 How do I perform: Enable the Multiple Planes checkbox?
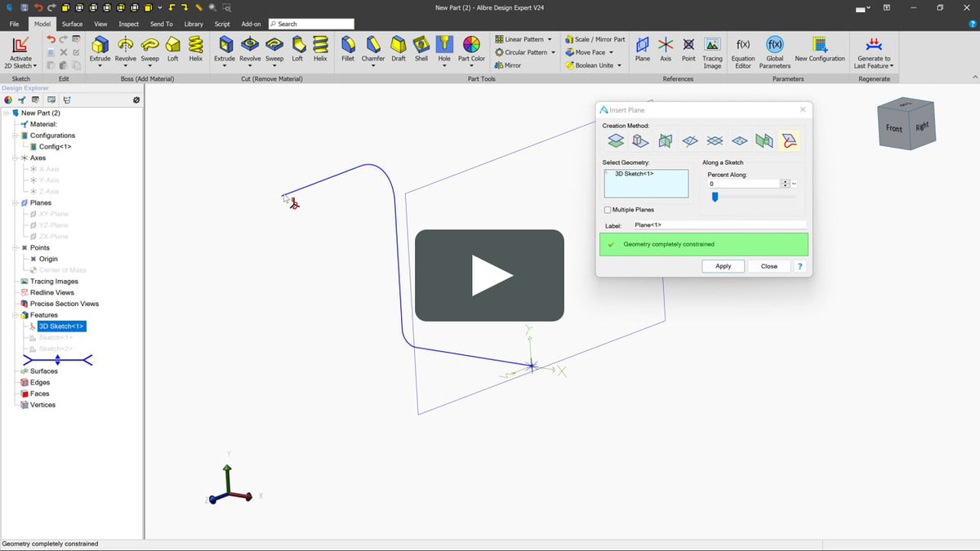(608, 210)
